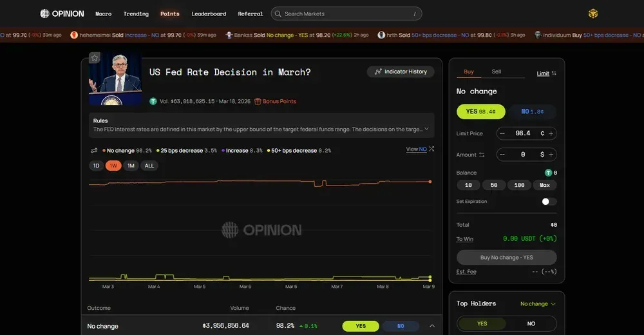Toggle 50+ bps decrease legend series

(299, 151)
